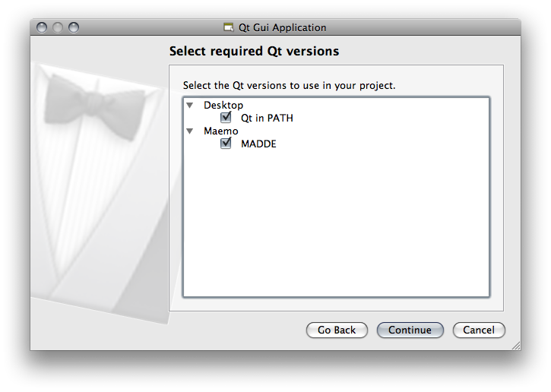Collapse the Maemo group triangle
This screenshot has height=392, width=551.
pyautogui.click(x=189, y=131)
